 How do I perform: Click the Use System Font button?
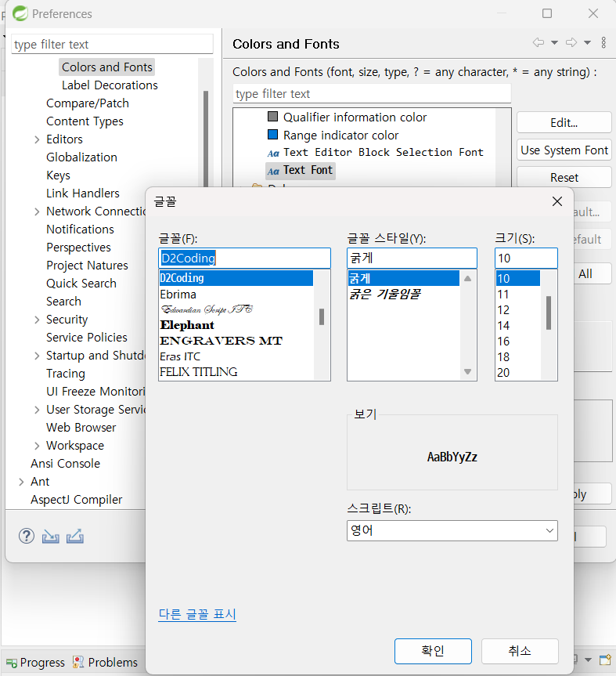[x=564, y=150]
